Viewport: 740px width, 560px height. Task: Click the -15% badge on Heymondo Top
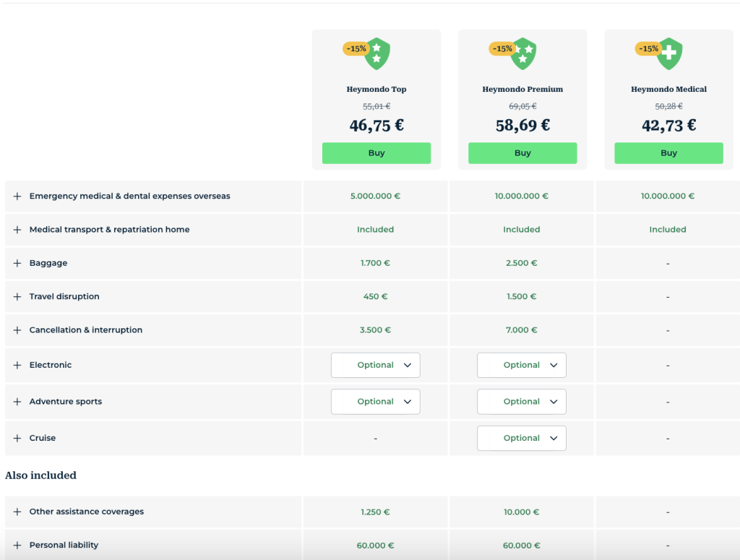click(356, 48)
